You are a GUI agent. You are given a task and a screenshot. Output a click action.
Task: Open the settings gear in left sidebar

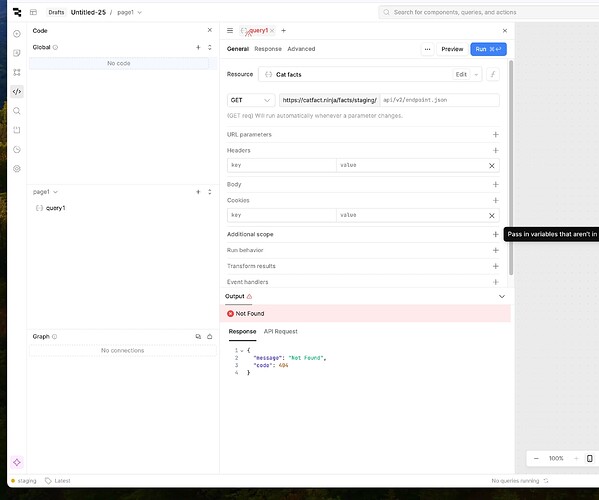(17, 168)
